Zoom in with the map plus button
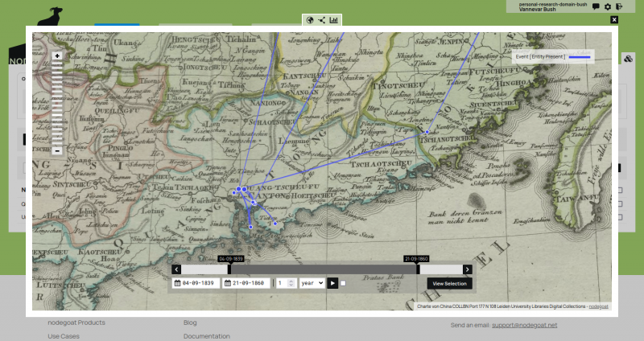Image resolution: width=644 pixels, height=341 pixels. tap(57, 55)
